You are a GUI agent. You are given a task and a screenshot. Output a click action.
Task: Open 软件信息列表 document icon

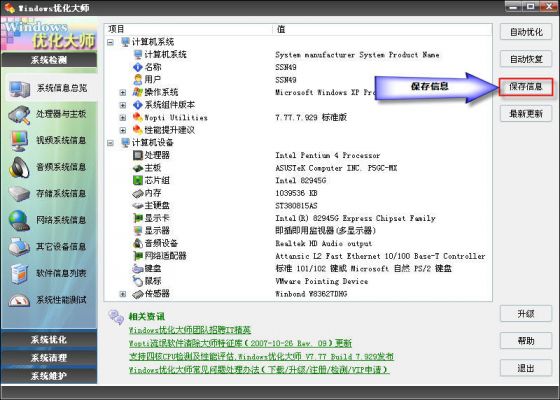19,273
